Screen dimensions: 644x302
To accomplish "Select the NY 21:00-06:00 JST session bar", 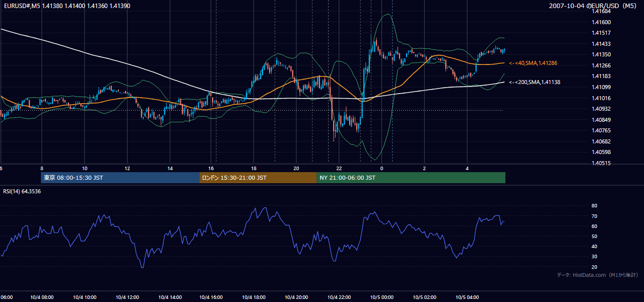I will [x=411, y=178].
